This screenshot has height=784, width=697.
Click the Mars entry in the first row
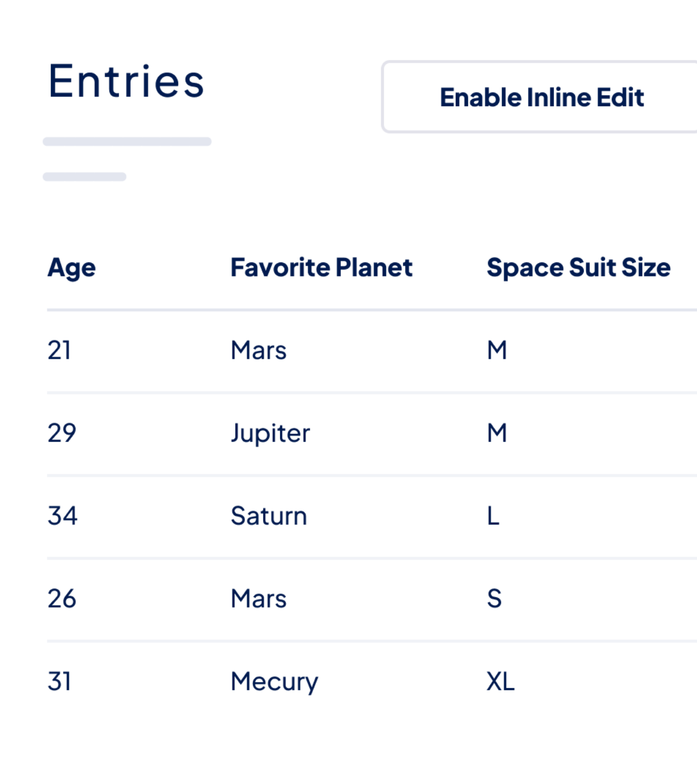(x=258, y=350)
